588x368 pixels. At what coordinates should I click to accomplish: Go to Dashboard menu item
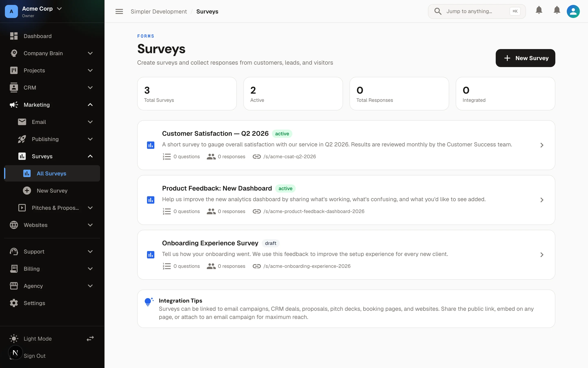point(52,36)
